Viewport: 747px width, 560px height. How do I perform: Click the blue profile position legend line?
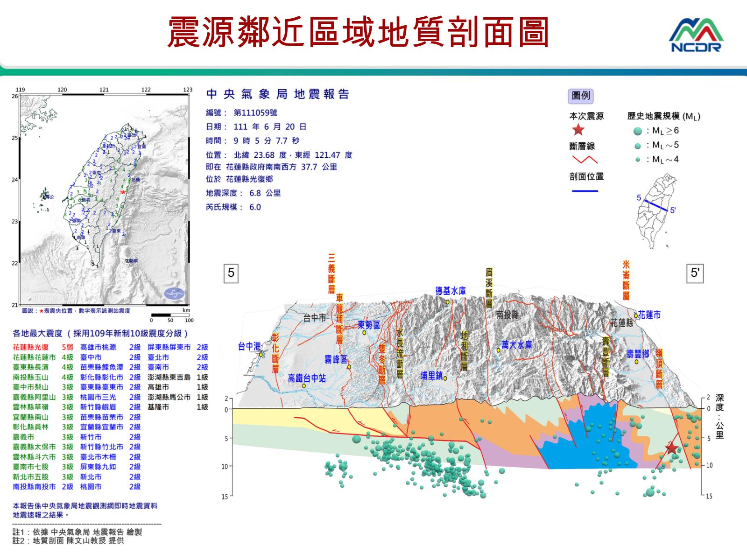point(585,191)
